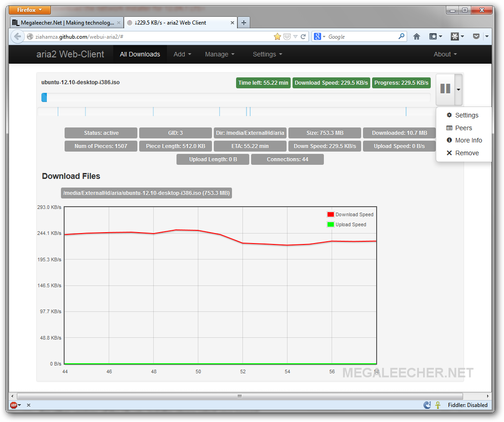Open Peers from the download menu

(463, 128)
